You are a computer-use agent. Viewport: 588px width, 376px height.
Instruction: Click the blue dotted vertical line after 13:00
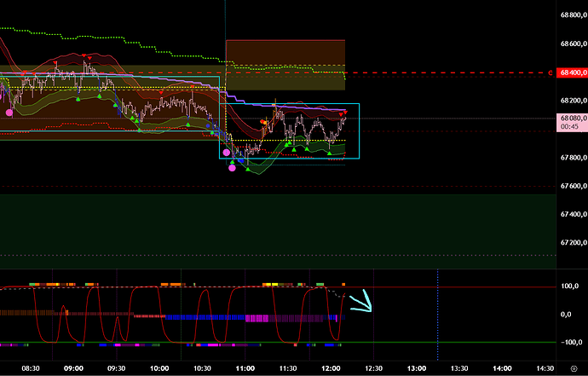437,315
